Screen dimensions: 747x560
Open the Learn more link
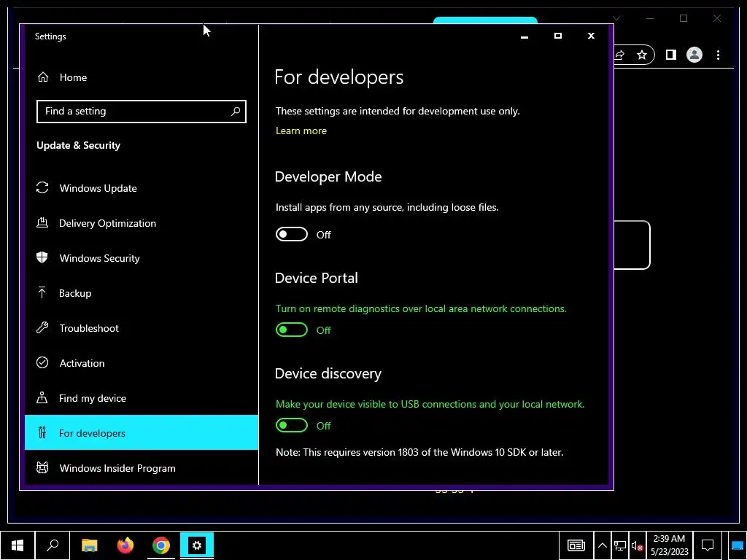coord(301,131)
